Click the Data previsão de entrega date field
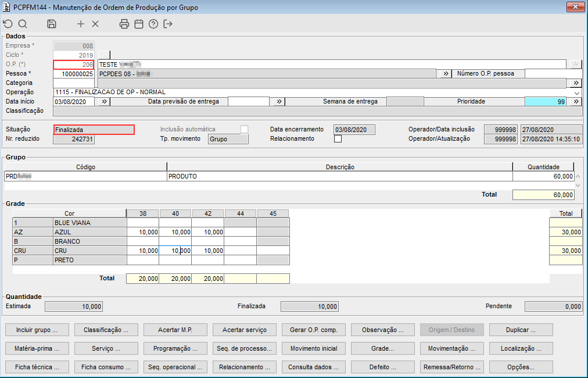Viewport: 588px width, 378px height. [249, 102]
